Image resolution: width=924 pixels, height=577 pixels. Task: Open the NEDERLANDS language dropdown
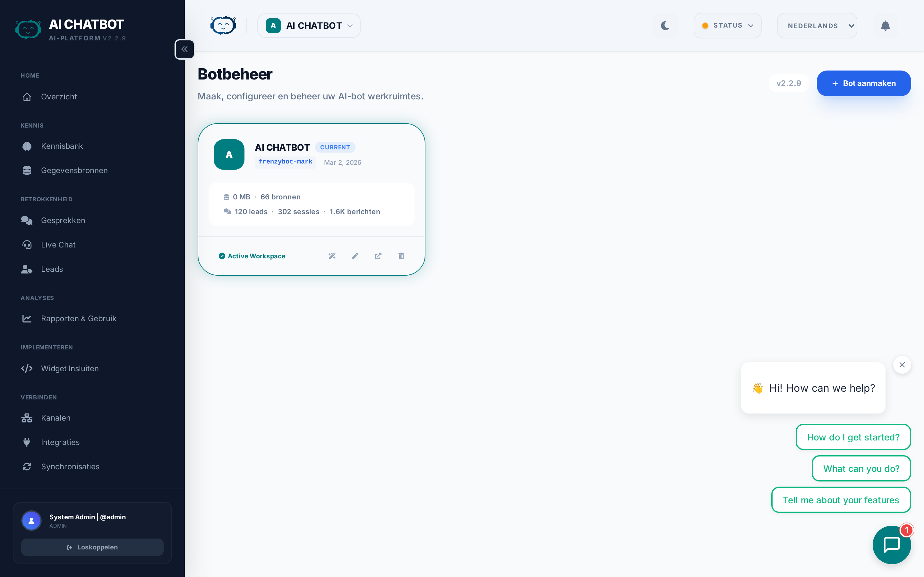click(x=817, y=26)
